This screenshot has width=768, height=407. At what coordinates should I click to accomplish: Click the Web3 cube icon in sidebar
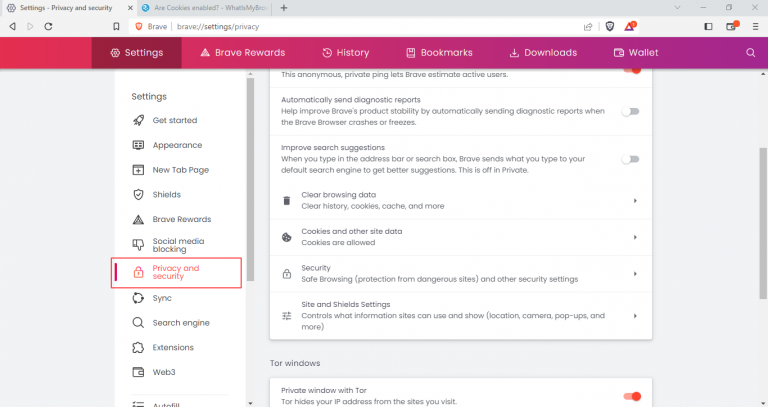coord(139,372)
